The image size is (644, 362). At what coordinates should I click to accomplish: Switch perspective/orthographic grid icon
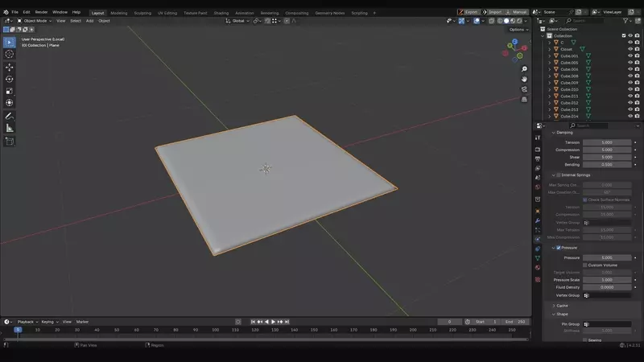click(524, 100)
